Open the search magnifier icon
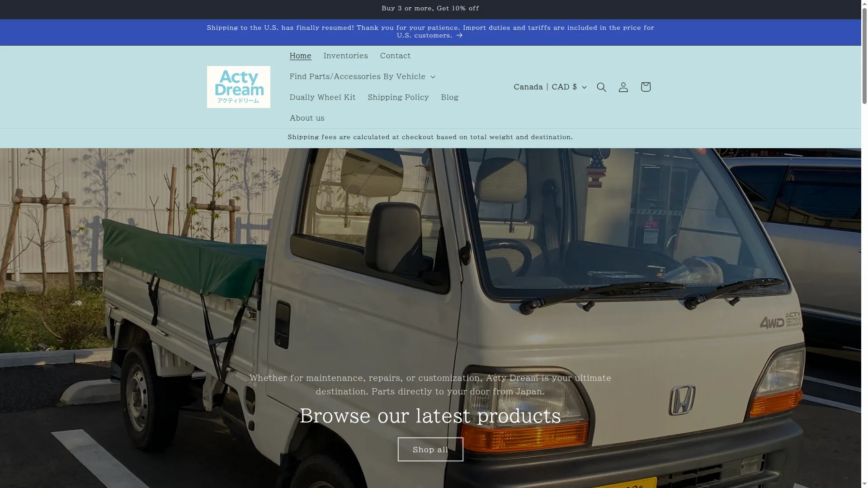This screenshot has width=868, height=488. tap(601, 87)
